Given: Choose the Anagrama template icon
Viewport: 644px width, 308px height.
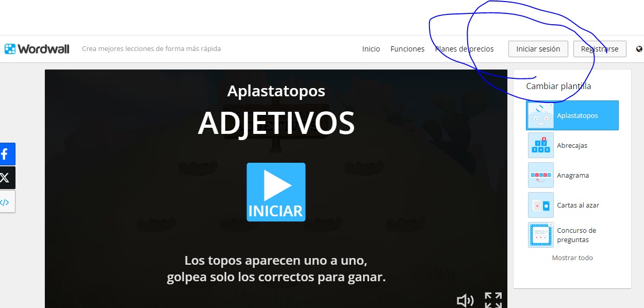Looking at the screenshot, I should click(541, 175).
